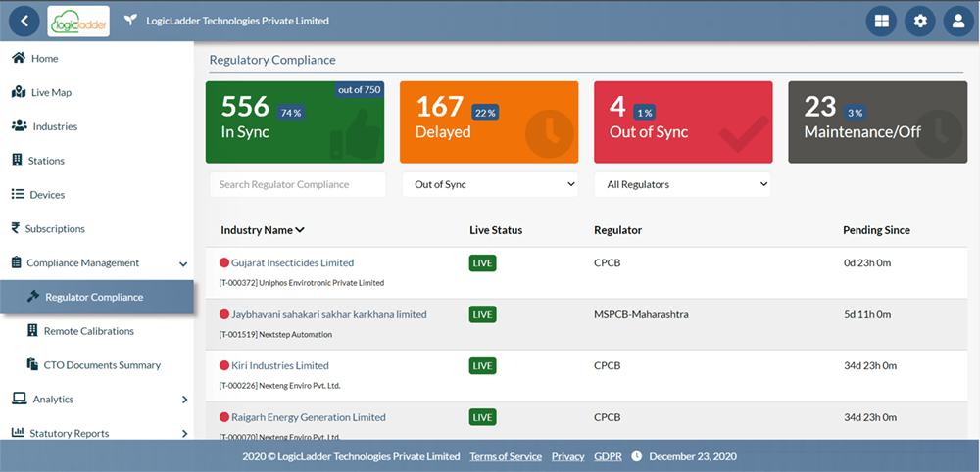Open Raigarh Energy Generation Limited link
Screen dimensions: 980x472
tap(309, 417)
